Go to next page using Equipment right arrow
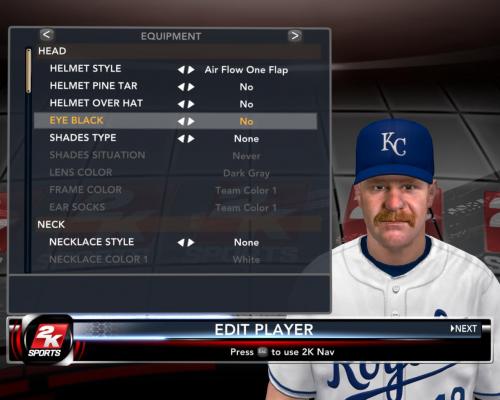 point(295,35)
